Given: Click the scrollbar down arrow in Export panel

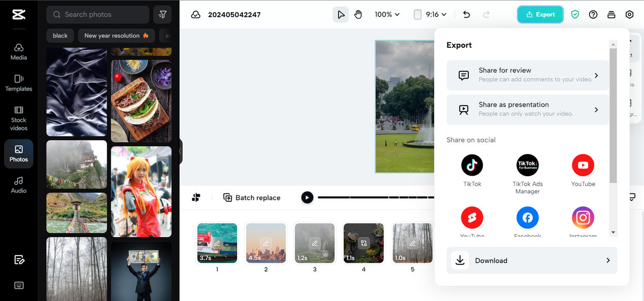Looking at the screenshot, I should click(613, 233).
